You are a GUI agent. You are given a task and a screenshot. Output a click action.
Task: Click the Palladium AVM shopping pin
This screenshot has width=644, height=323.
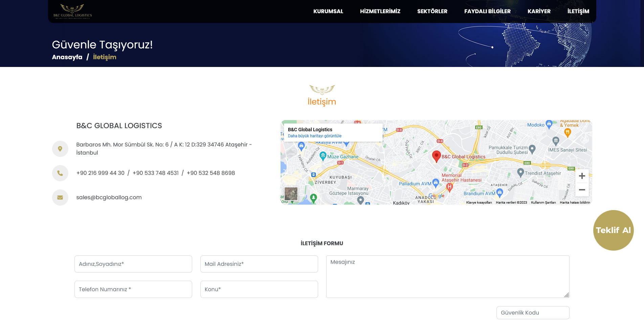[x=436, y=183]
